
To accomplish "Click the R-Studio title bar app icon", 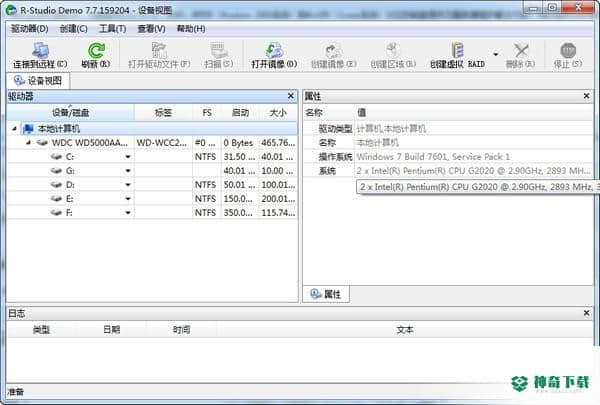I will click(x=12, y=10).
